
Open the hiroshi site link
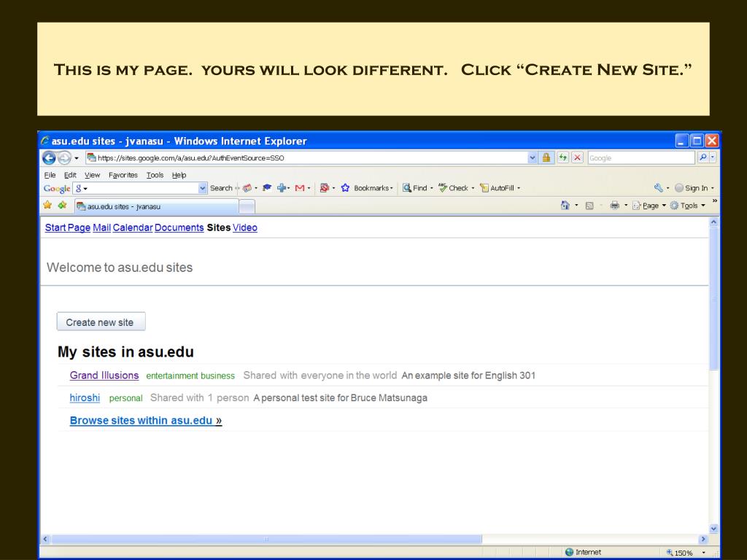(x=85, y=397)
